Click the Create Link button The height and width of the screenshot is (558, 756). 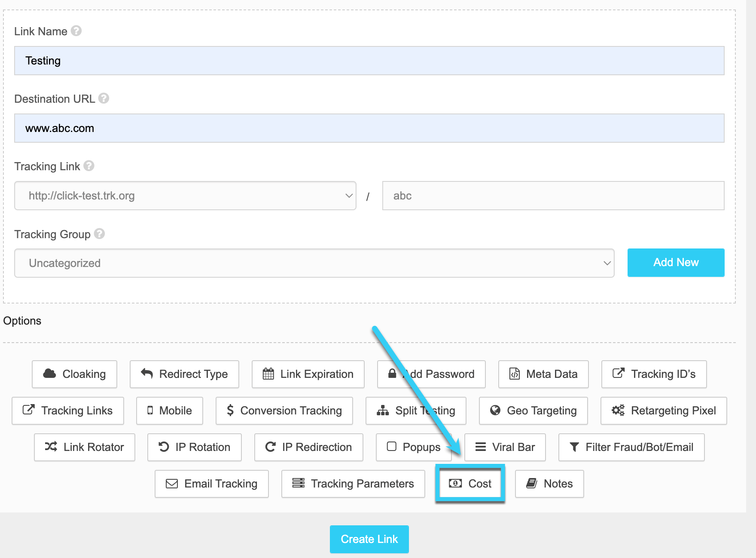[369, 539]
